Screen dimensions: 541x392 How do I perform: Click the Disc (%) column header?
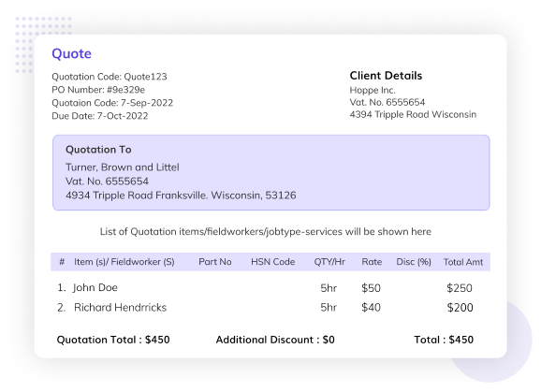point(414,262)
